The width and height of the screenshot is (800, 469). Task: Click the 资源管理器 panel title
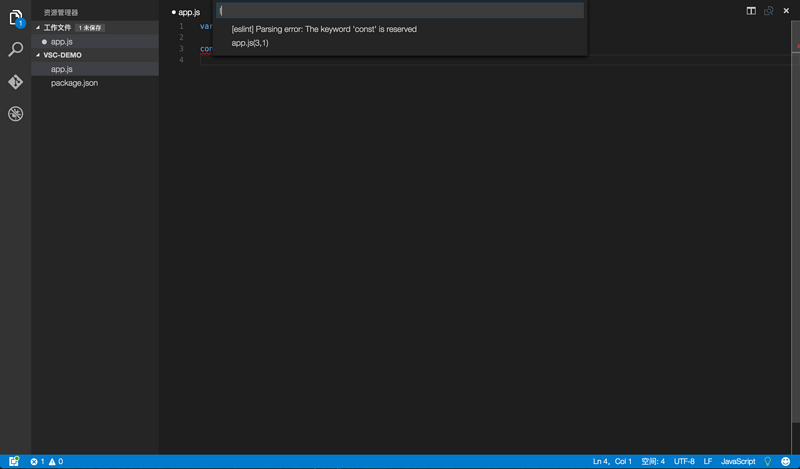tap(61, 12)
